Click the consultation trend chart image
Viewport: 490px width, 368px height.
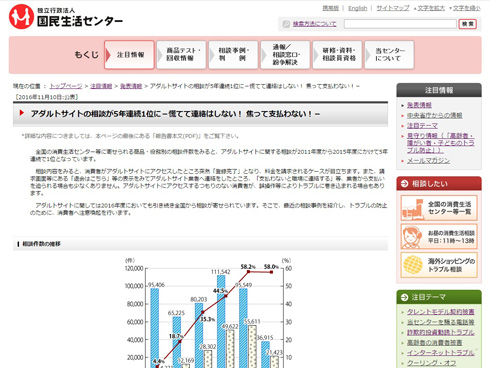tap(208, 312)
